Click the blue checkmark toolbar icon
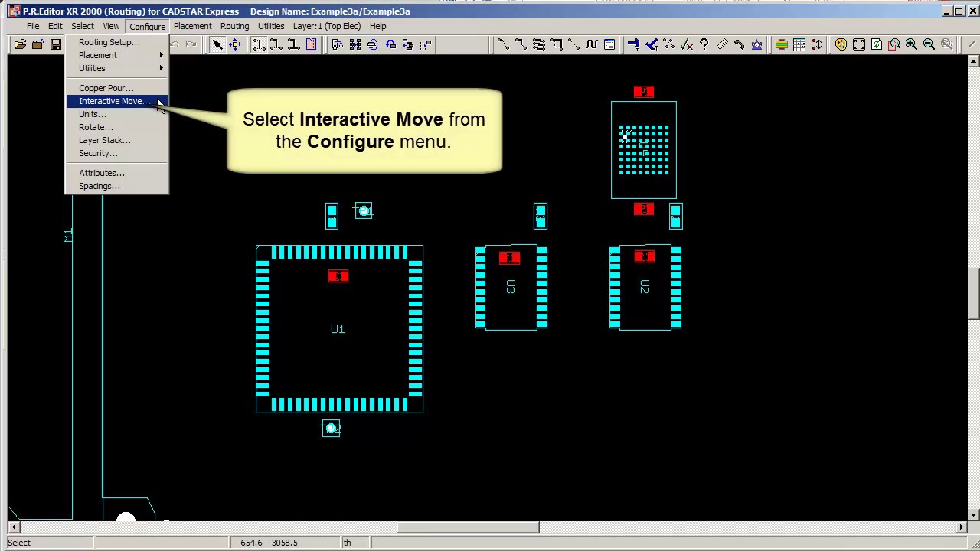Viewport: 980px width, 551px height. tap(651, 44)
